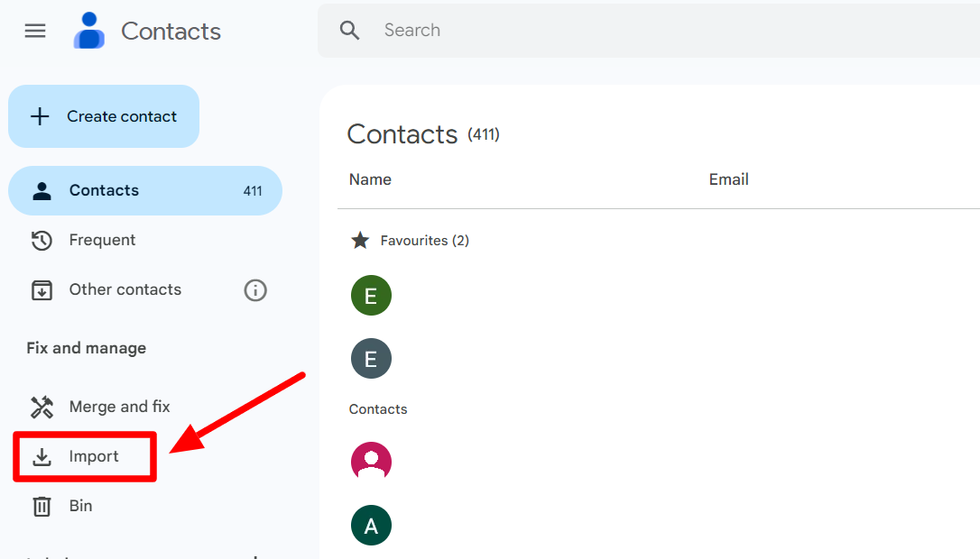The width and height of the screenshot is (980, 559).
Task: Open the Bin
Action: coord(80,506)
